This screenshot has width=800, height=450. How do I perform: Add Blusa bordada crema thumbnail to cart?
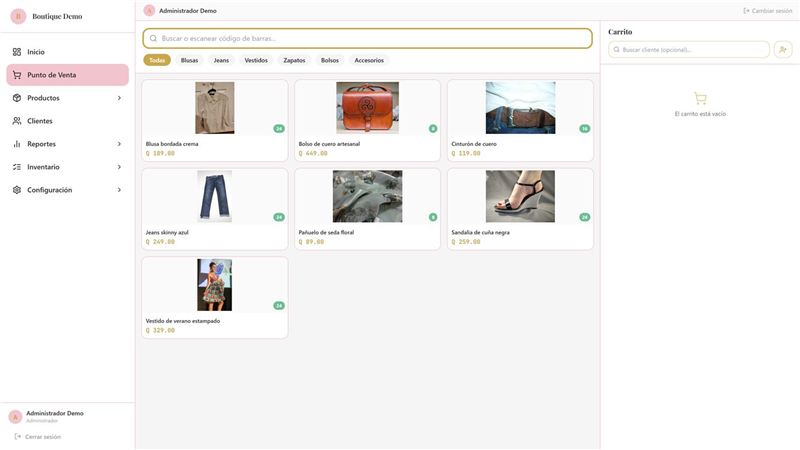pyautogui.click(x=215, y=108)
